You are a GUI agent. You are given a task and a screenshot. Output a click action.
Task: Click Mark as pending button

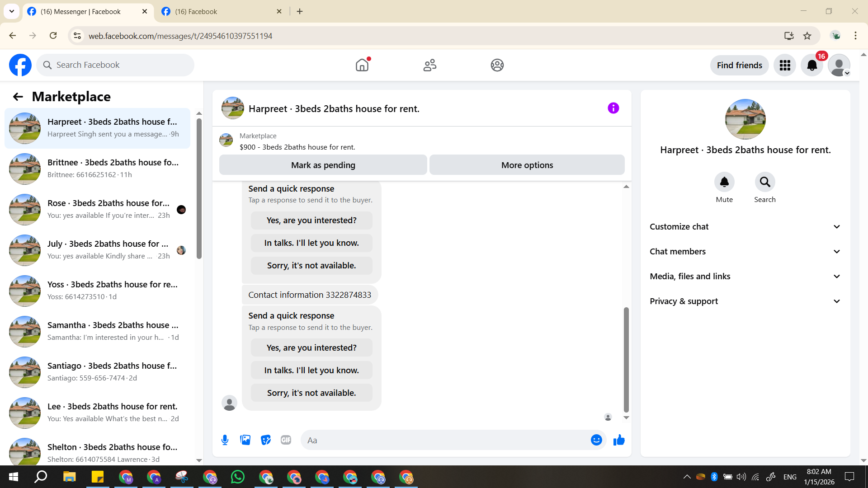323,165
